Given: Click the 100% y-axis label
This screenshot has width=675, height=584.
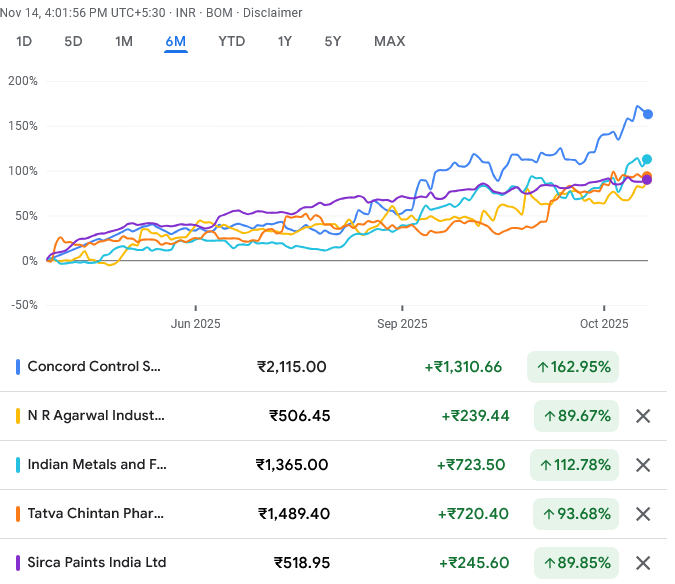Looking at the screenshot, I should coord(23,171).
